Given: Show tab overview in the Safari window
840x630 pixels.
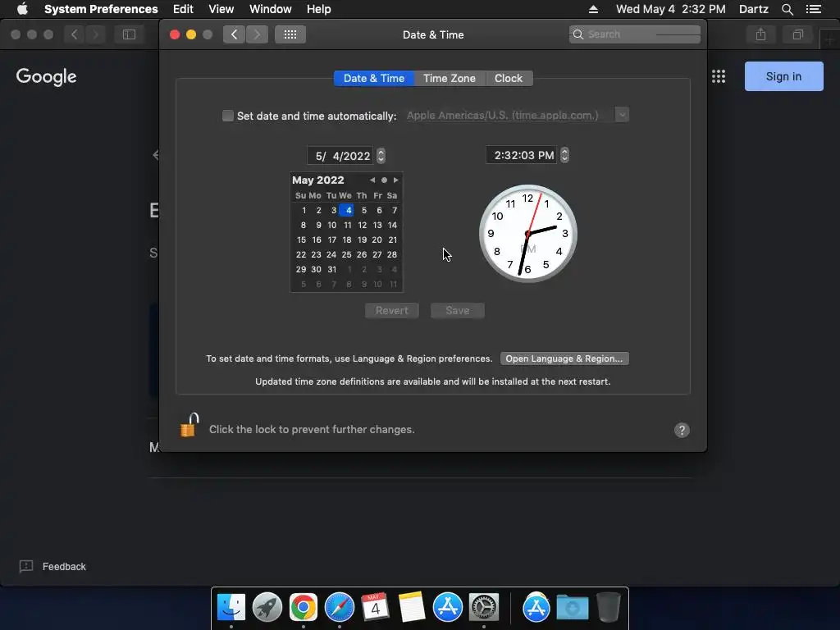Looking at the screenshot, I should point(797,34).
